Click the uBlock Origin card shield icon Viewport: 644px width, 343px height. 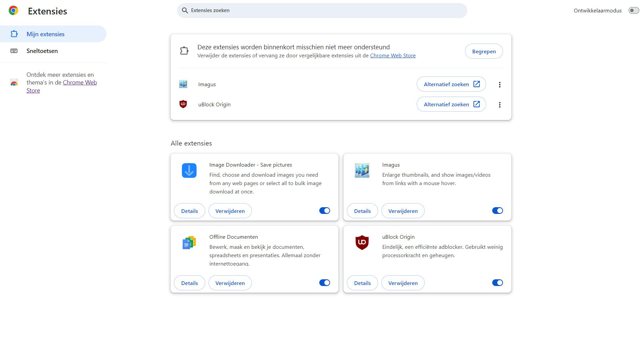pos(362,242)
